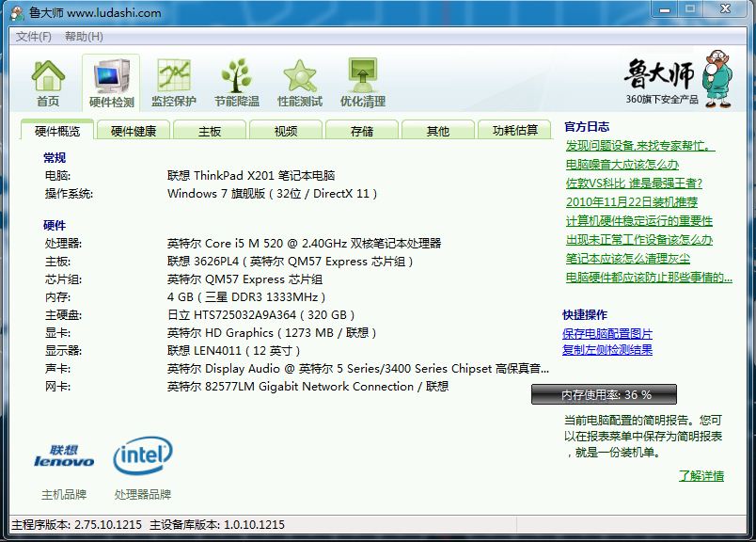756x542 pixels.
Task: Click the 主设备库版本 1.0.10.1215 status text
Action: click(217, 525)
